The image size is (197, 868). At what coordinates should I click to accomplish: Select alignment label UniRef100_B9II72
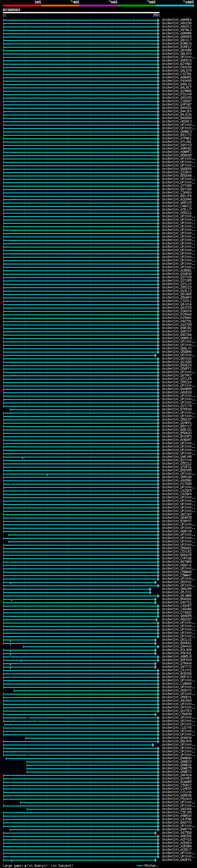coord(177,135)
